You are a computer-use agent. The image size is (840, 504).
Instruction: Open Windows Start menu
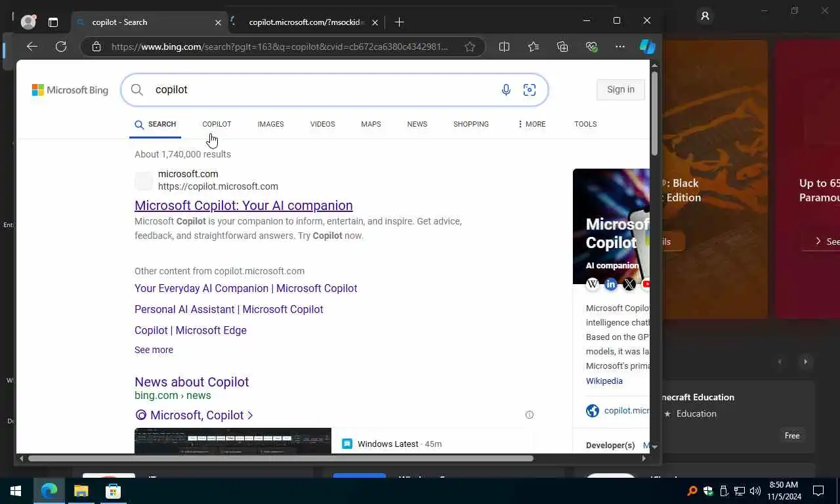coord(16,491)
